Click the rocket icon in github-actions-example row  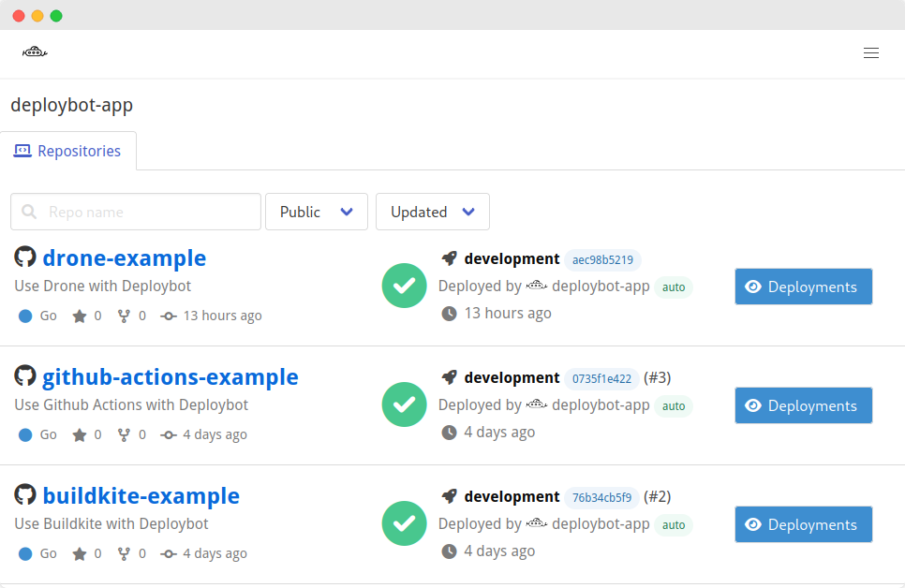coord(449,377)
